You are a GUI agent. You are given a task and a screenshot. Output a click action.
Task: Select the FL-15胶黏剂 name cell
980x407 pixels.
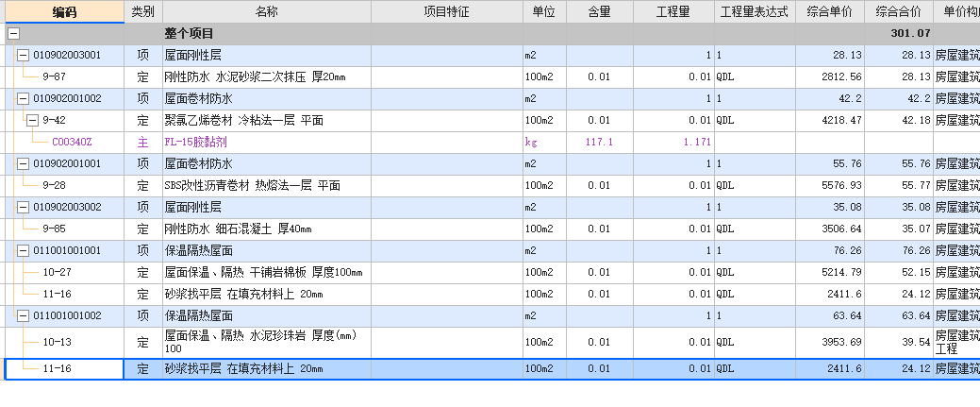click(x=267, y=143)
